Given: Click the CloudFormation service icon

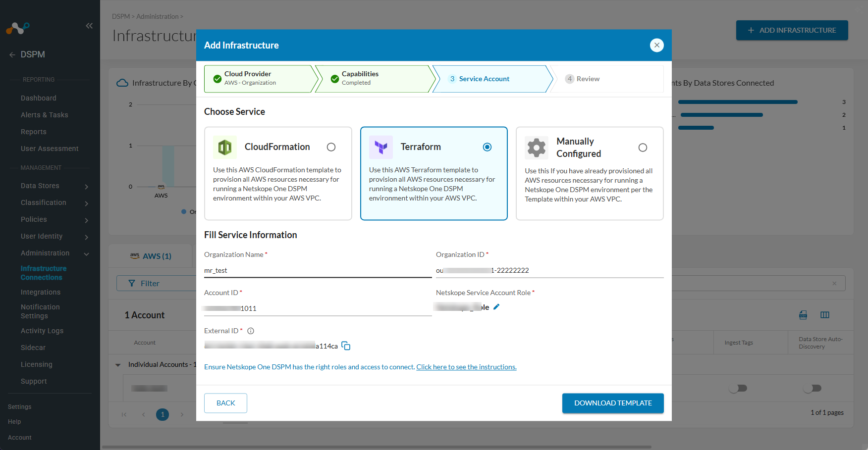Looking at the screenshot, I should tap(225, 147).
